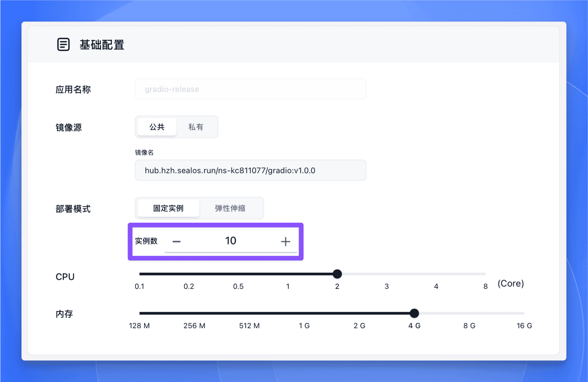Click the document icon beside 基础配置 heading
Viewport: 588px width, 382px height.
(63, 44)
